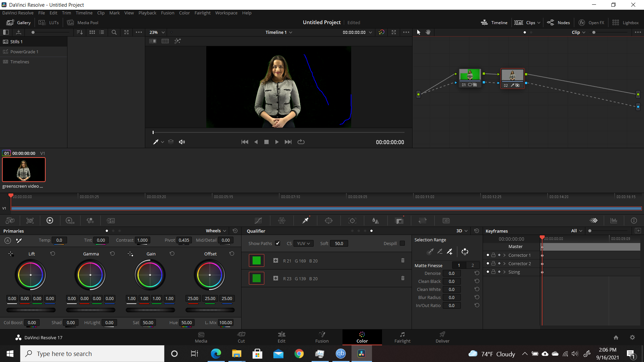Toggle auto balance button in Primaries
644x362 pixels.
(x=8, y=240)
